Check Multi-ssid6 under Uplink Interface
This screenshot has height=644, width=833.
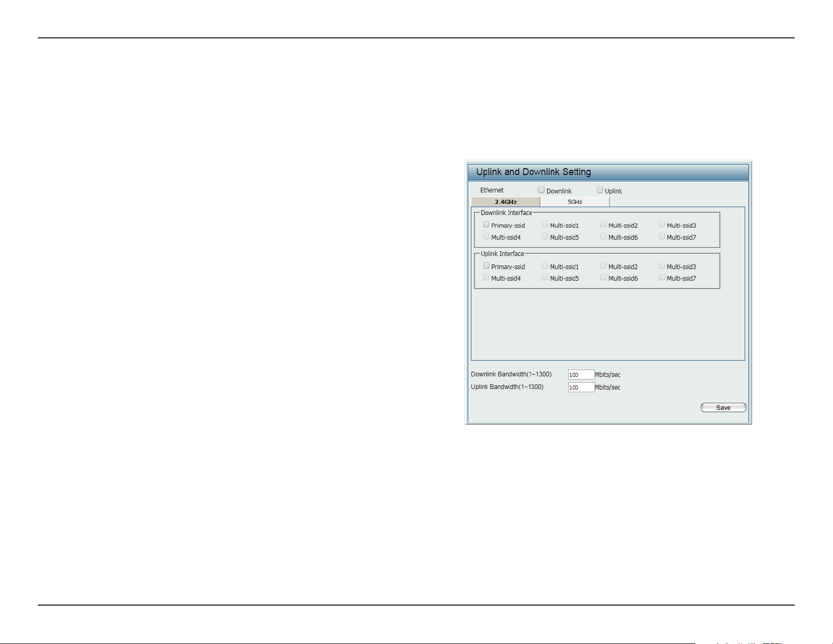(603, 278)
